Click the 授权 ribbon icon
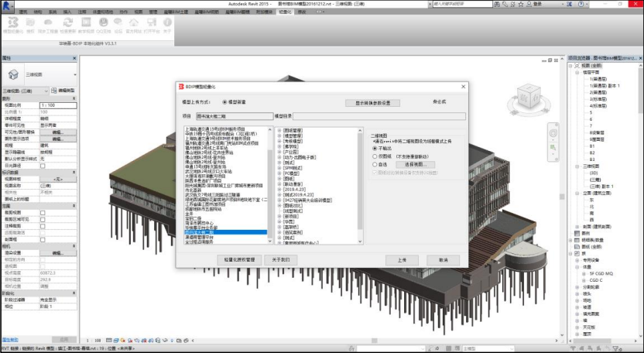The width and height of the screenshot is (644, 353). pyautogui.click(x=30, y=22)
